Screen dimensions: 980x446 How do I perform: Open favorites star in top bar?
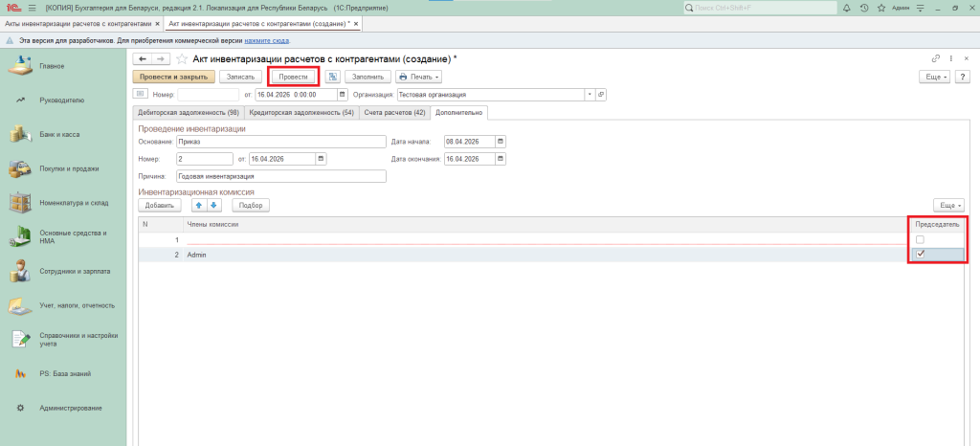880,8
